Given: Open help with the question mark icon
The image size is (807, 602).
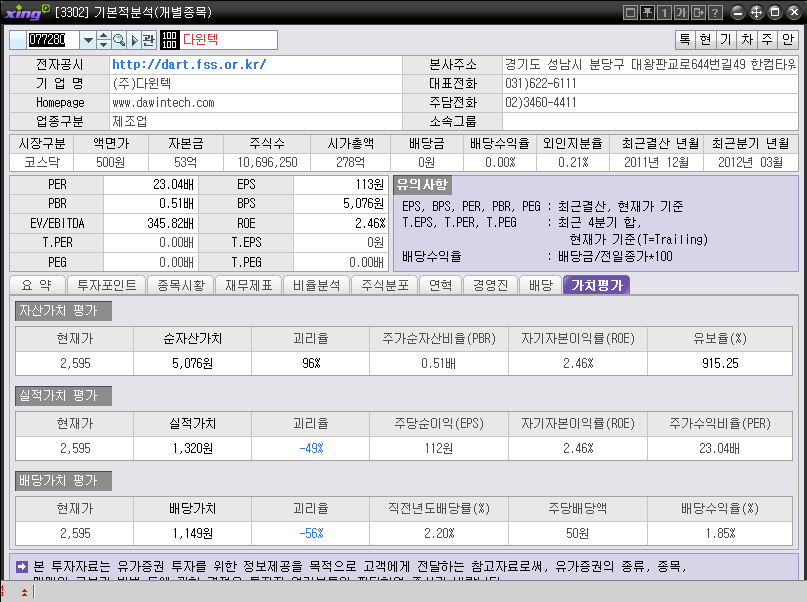Looking at the screenshot, I should pos(715,12).
